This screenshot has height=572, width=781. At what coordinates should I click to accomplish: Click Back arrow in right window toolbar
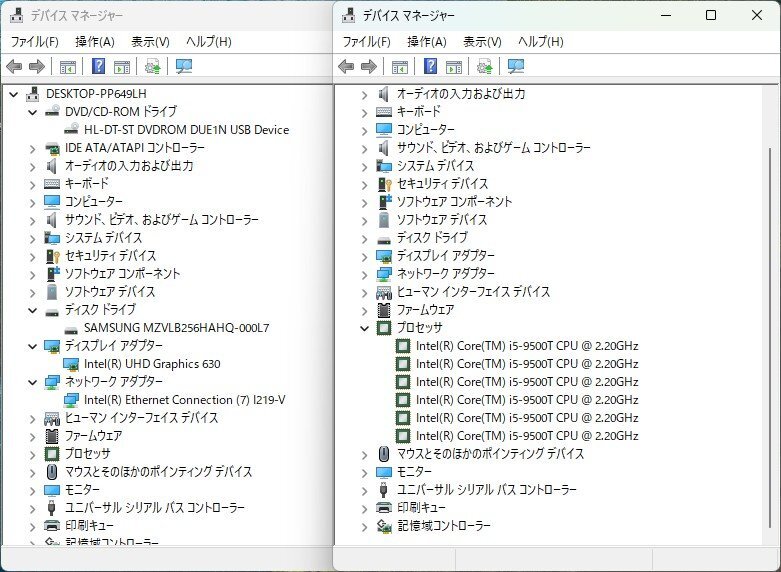pos(346,66)
